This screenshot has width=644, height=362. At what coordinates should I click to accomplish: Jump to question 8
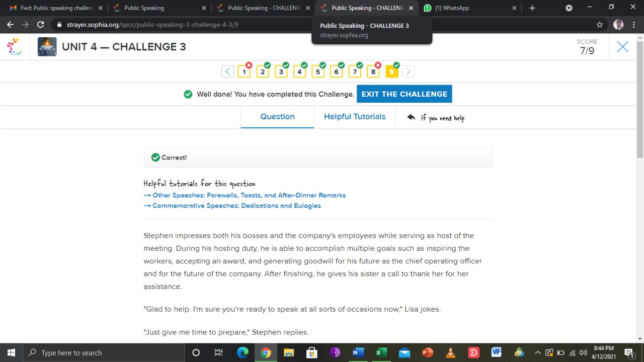[373, 72]
